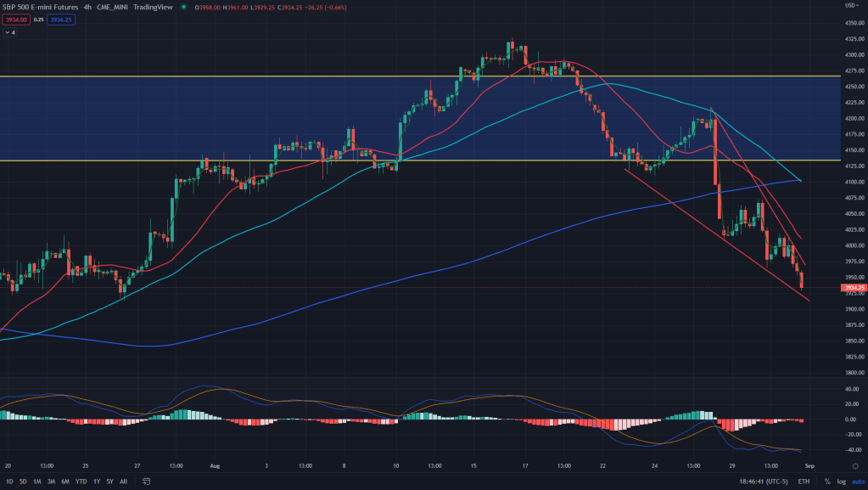Select the 1D time range
This screenshot has width=868, height=490.
tap(10, 482)
